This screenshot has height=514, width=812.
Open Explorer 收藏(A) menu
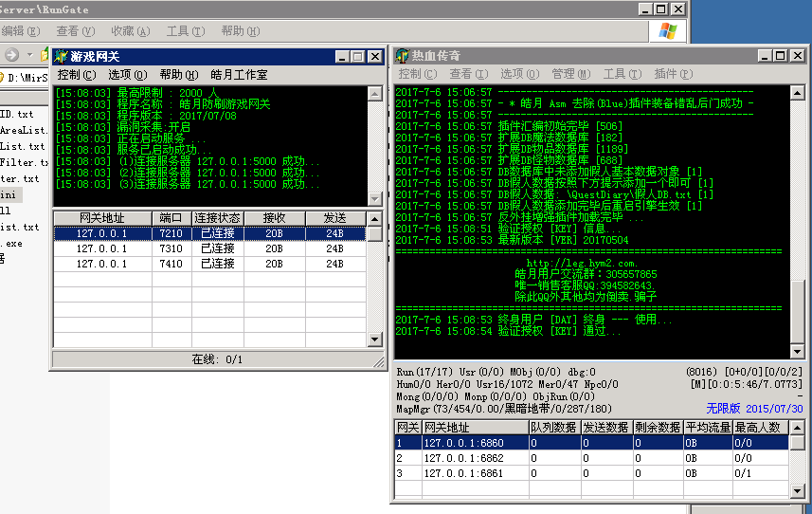(131, 31)
